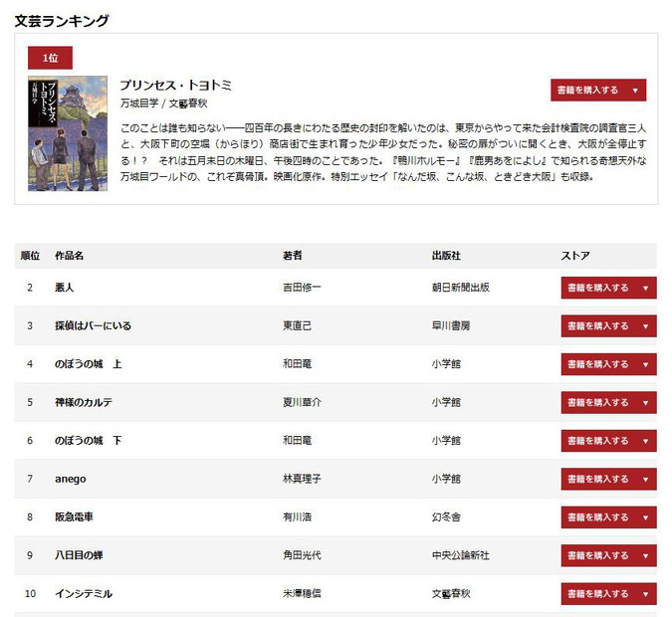Click author line 万城目学 / 文藝春秋
Image resolution: width=672 pixels, height=617 pixels.
coord(163,103)
